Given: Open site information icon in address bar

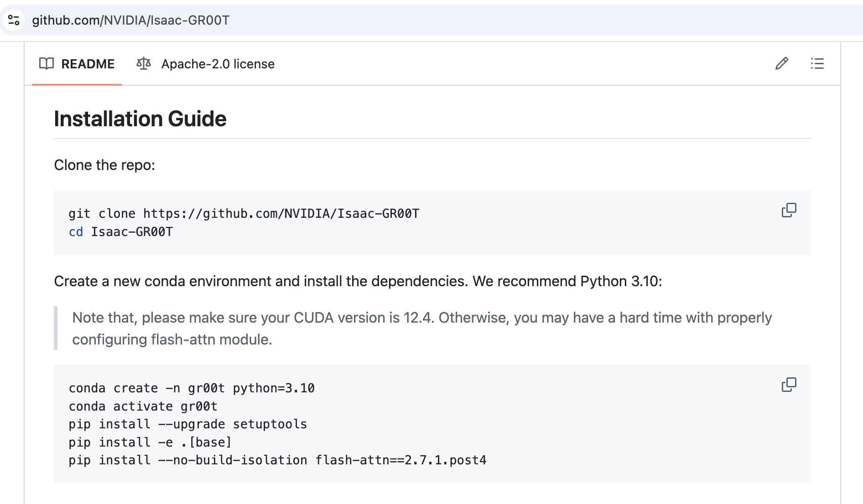Looking at the screenshot, I should [14, 20].
